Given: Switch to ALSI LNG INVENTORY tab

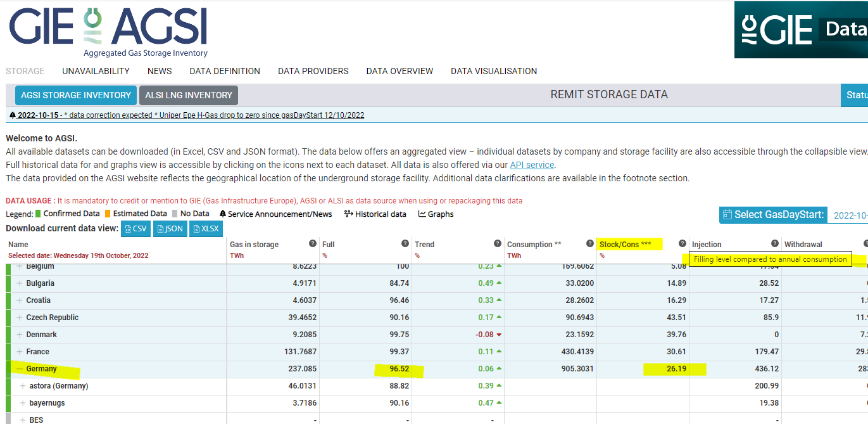Looking at the screenshot, I should [x=189, y=95].
